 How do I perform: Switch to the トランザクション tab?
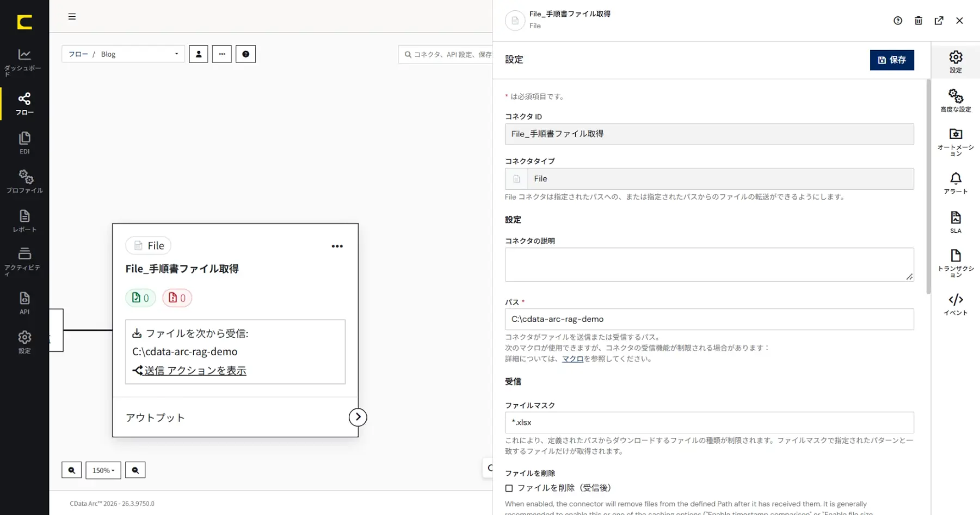click(956, 263)
